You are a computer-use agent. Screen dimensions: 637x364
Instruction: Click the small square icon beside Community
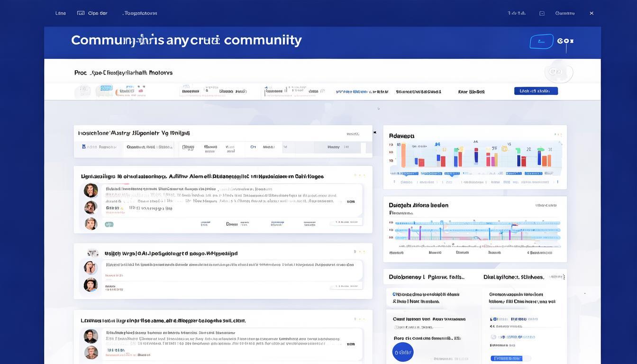coord(542,13)
